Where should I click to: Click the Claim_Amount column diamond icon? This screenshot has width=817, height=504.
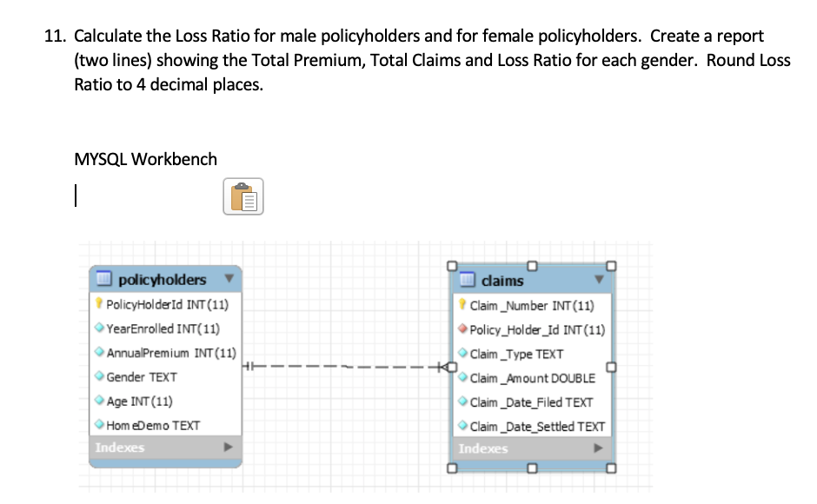[462, 377]
